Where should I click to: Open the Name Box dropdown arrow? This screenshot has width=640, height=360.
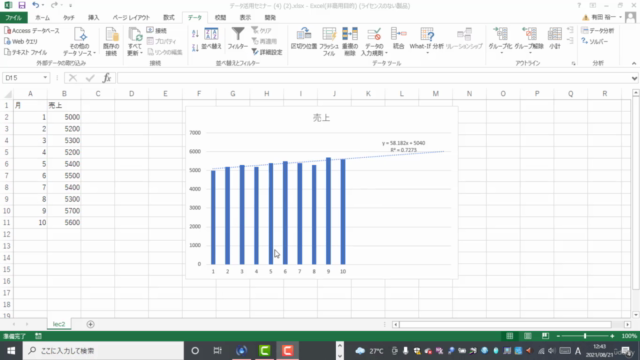tap(45, 78)
